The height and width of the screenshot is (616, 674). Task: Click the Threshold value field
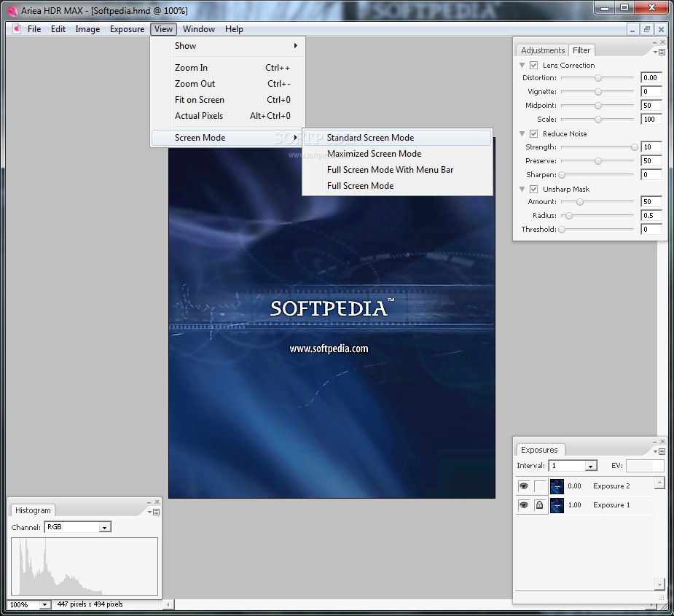651,230
